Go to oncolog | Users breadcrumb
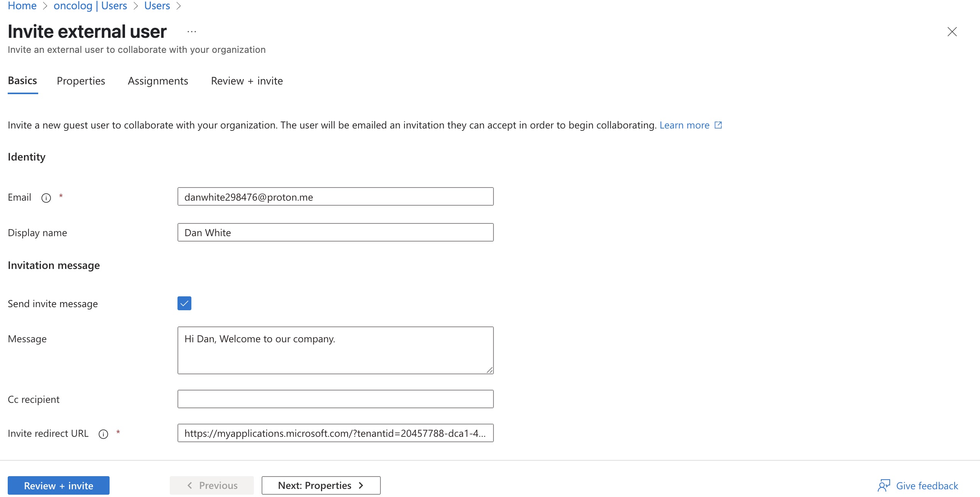The image size is (980, 497). [x=90, y=6]
